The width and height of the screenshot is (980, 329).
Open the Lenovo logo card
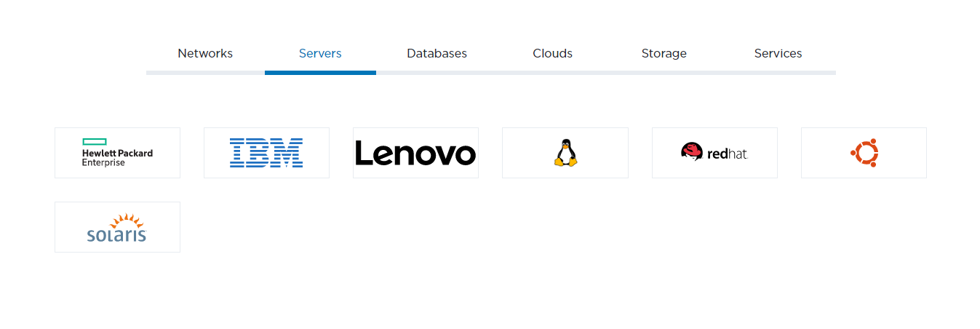coord(415,153)
